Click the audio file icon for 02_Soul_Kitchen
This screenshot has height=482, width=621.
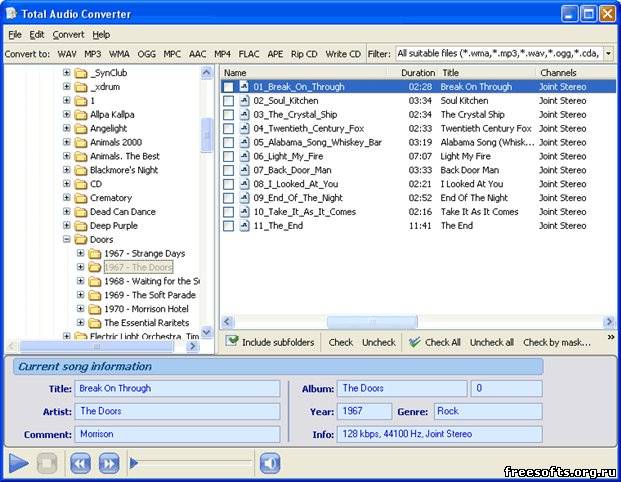pyautogui.click(x=244, y=101)
